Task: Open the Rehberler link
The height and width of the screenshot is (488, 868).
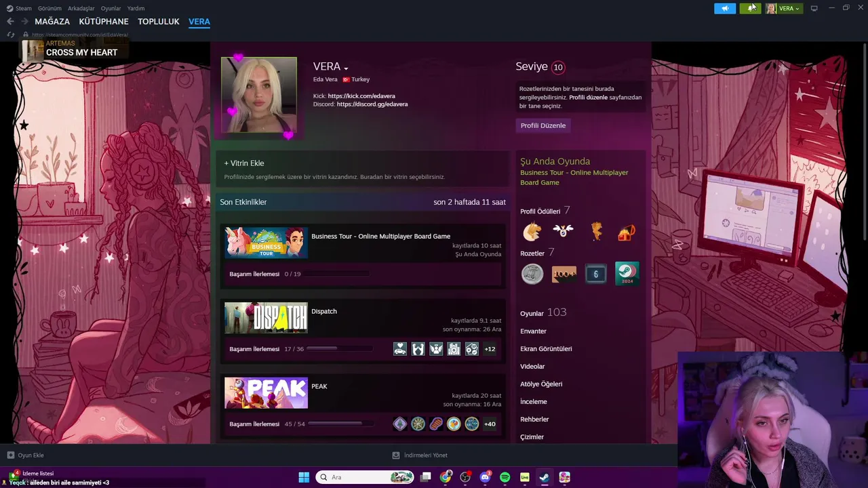Action: [534, 420]
